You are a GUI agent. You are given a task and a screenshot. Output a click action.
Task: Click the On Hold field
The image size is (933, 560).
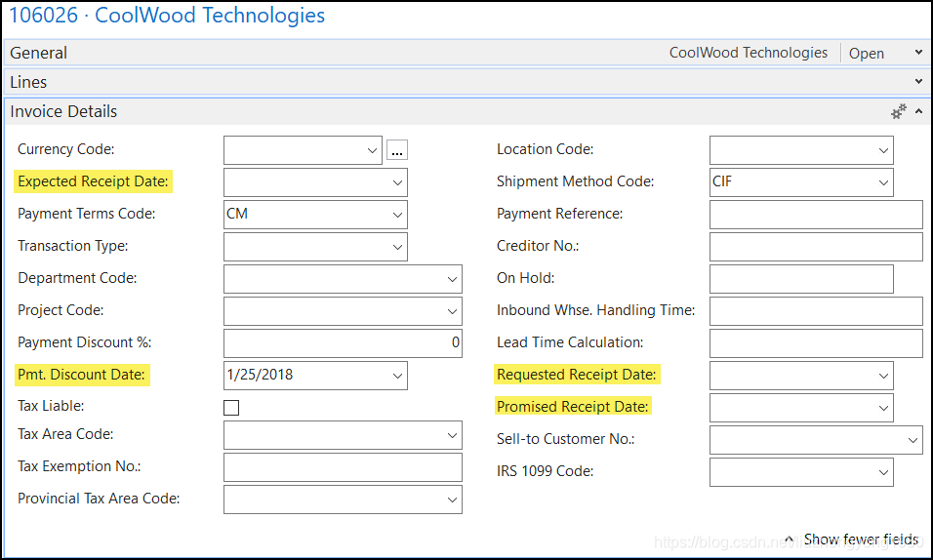coord(801,279)
